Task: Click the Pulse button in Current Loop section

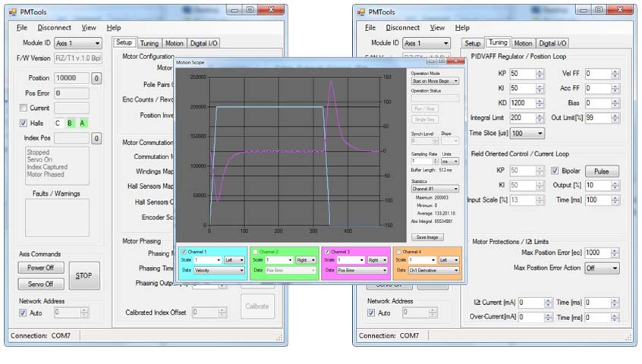Action: [x=602, y=171]
